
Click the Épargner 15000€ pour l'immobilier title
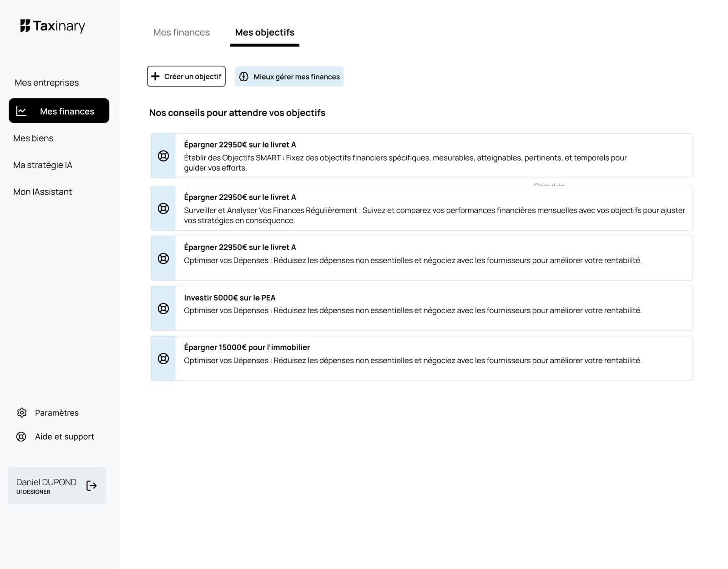(247, 347)
